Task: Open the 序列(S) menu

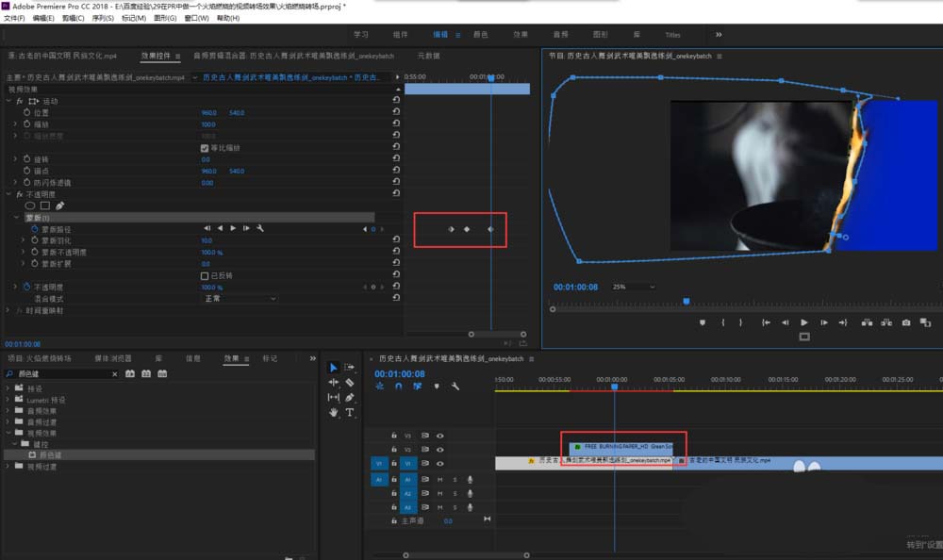Action: click(x=104, y=18)
